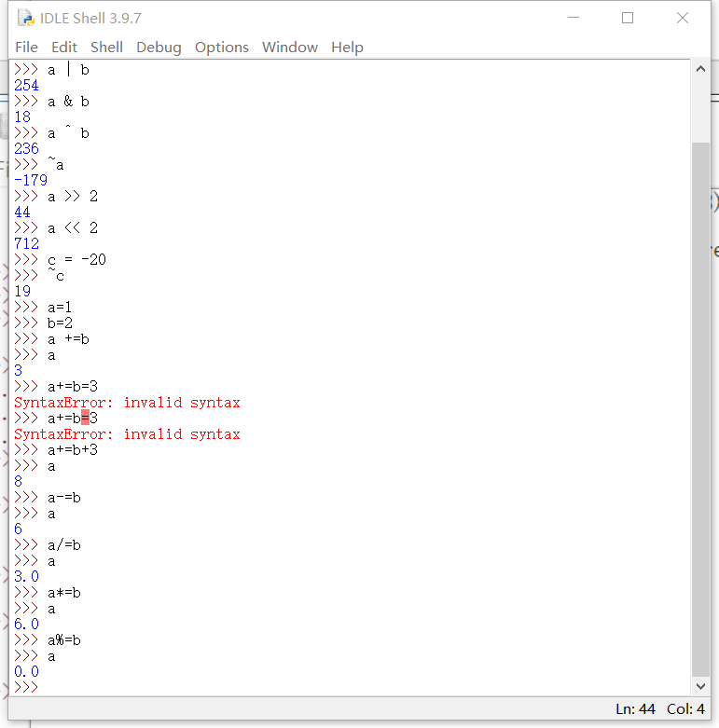Viewport: 719px width, 728px height.
Task: Click the line a%=b
Action: (x=64, y=639)
